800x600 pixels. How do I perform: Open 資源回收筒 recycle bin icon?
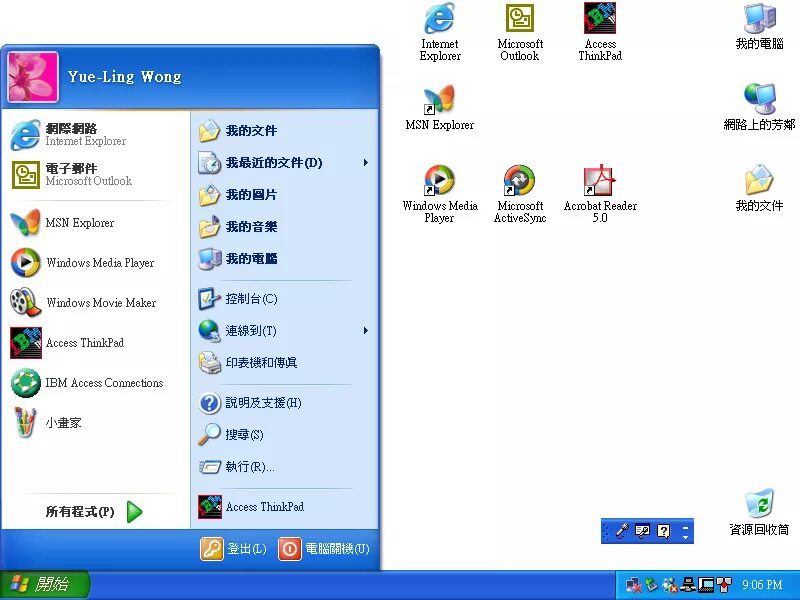[759, 512]
